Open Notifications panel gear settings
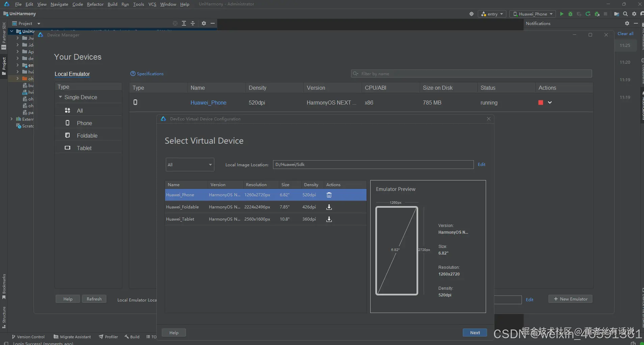The image size is (644, 345). pyautogui.click(x=627, y=23)
